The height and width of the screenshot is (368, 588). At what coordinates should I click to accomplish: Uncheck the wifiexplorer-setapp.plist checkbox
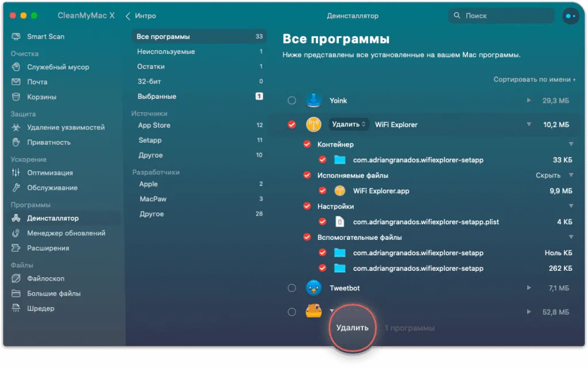point(323,222)
